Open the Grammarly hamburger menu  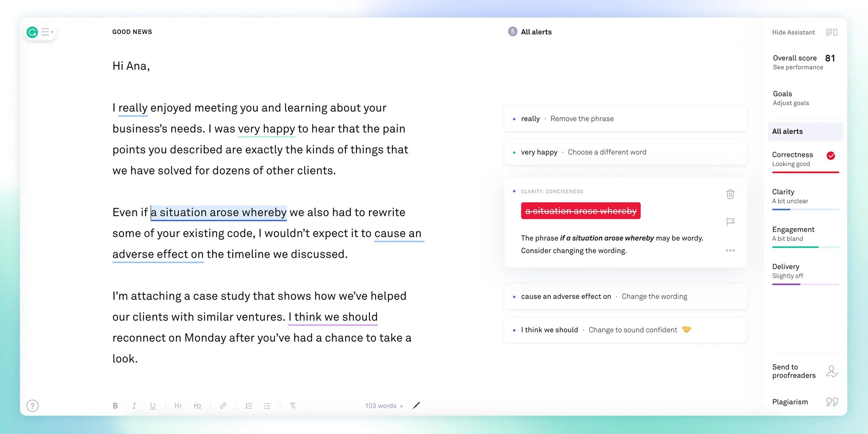point(46,32)
